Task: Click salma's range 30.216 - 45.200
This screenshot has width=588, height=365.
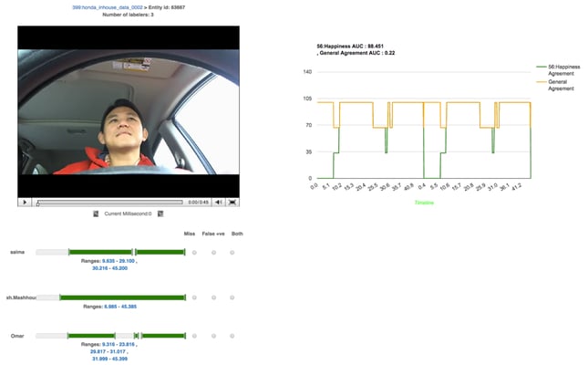Action: (109, 268)
